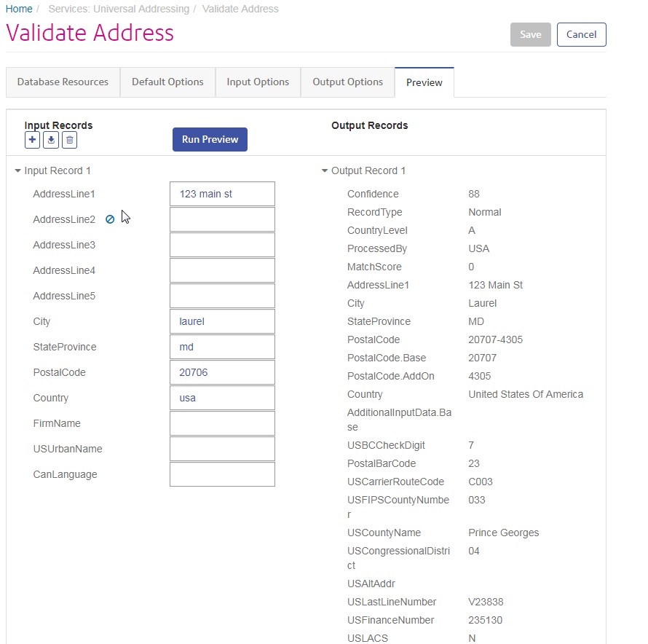
Task: Switch to the Output Options tab
Action: pos(347,82)
